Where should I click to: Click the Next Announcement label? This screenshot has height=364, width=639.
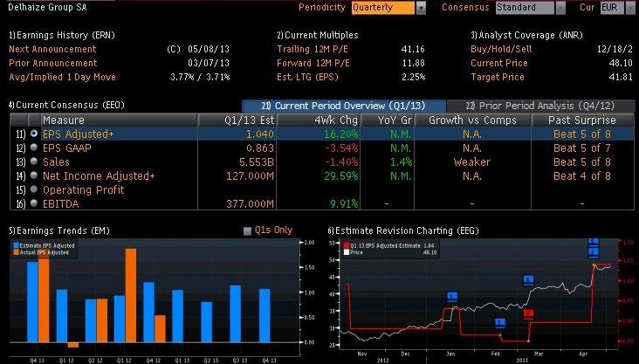pyautogui.click(x=52, y=49)
